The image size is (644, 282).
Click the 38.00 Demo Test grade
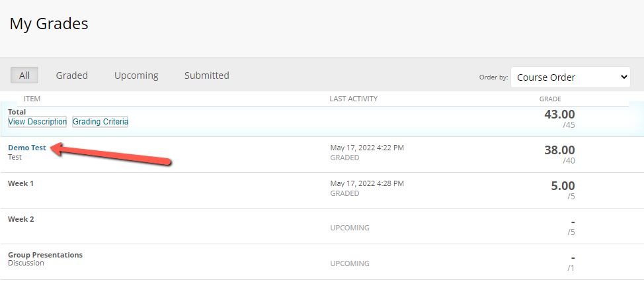559,150
